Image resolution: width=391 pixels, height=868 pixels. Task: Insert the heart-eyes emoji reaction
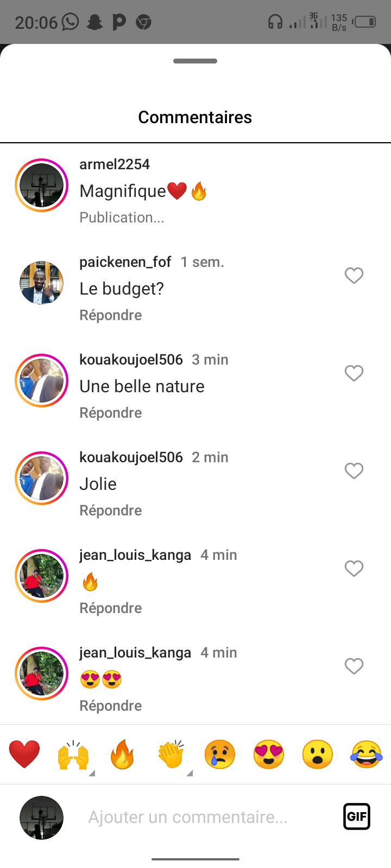click(x=269, y=754)
